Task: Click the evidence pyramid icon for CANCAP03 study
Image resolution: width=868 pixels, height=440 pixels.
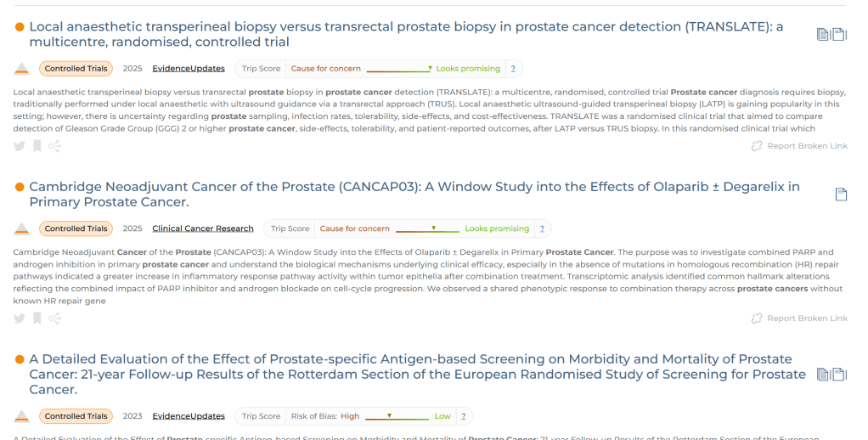Action: pos(22,228)
